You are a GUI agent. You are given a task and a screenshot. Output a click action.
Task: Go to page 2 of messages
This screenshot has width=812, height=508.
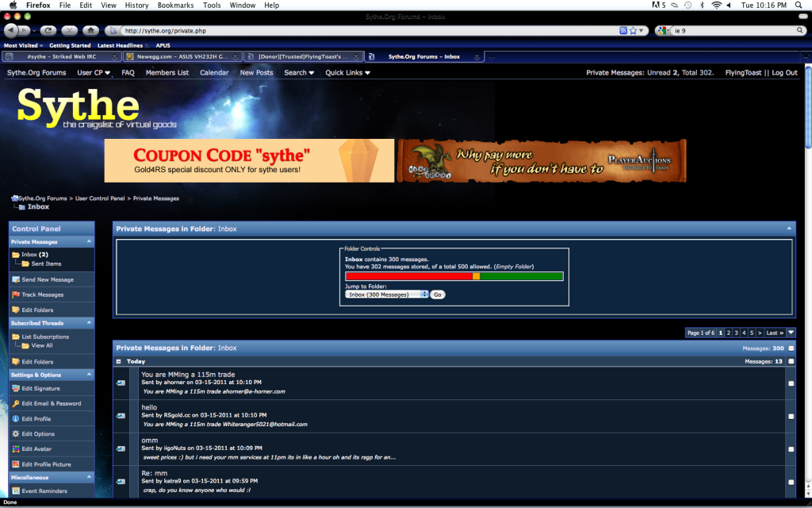coord(728,333)
